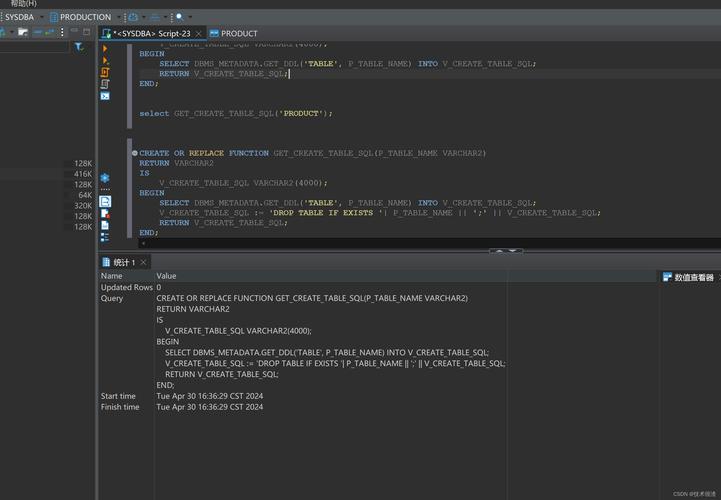
Task: Click the red-marked document side icon
Action: tap(105, 213)
